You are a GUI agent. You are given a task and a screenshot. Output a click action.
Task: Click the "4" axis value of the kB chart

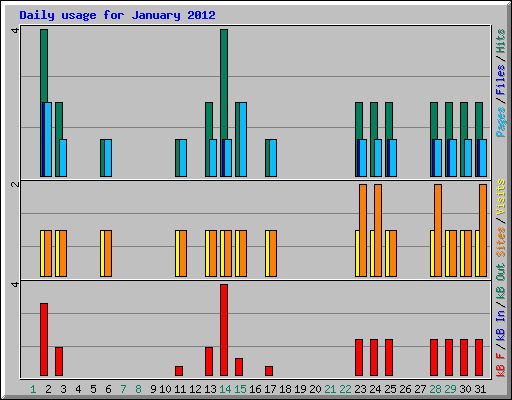coord(15,284)
